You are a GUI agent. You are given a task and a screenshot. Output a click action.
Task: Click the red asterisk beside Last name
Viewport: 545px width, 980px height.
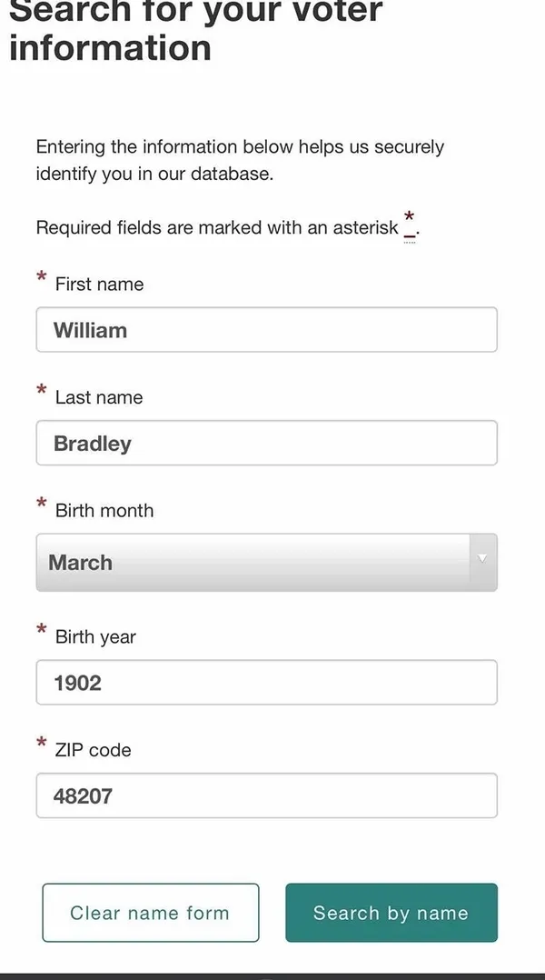click(x=42, y=390)
